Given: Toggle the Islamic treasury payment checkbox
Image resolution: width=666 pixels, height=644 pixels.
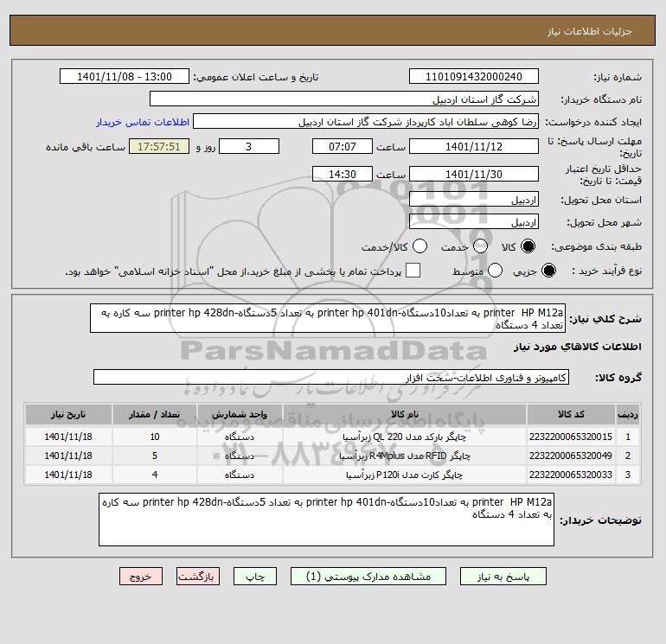Looking at the screenshot, I should pyautogui.click(x=413, y=271).
